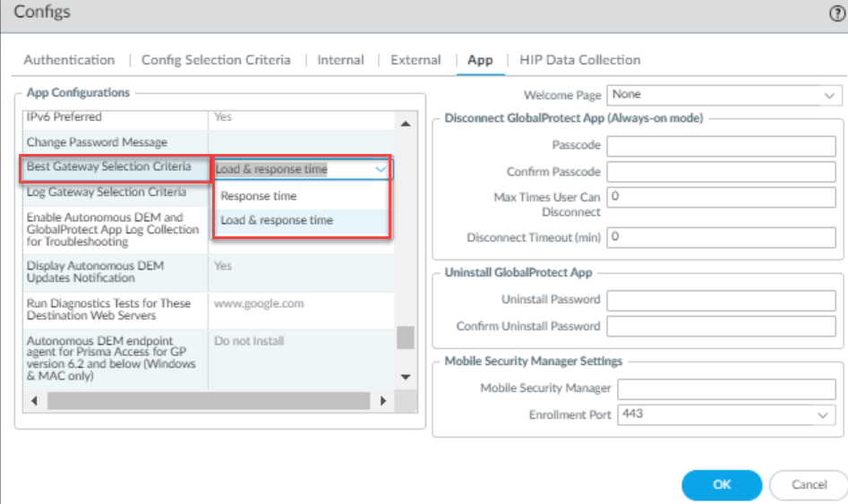Click the Cancel button
Image resolution: width=848 pixels, height=504 pixels.
click(x=809, y=484)
